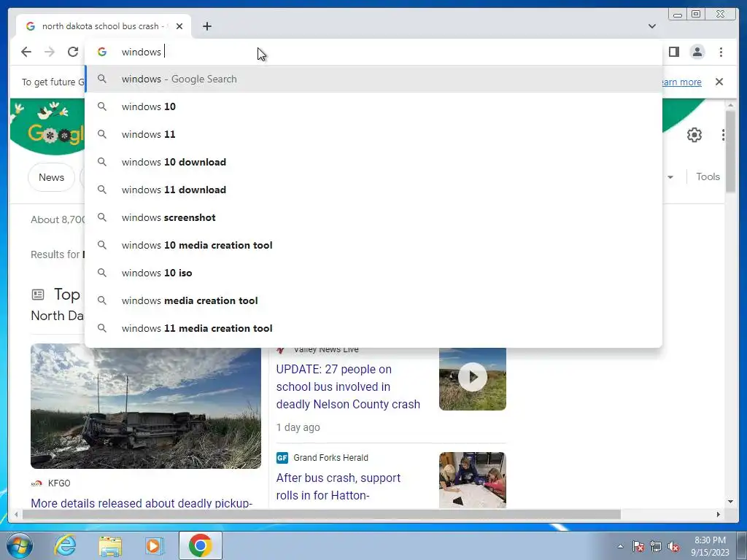The image size is (747, 560).
Task: Select 'windows 10 media creation tool' suggestion
Action: [373, 245]
